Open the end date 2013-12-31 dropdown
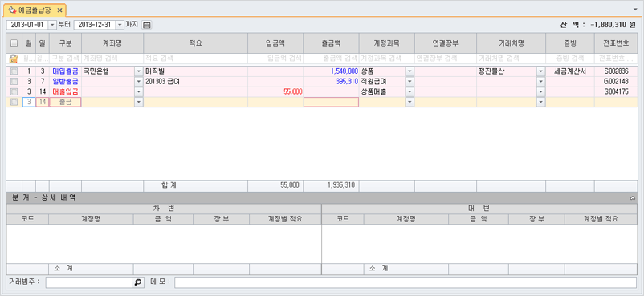The image size is (644, 296). coord(120,25)
